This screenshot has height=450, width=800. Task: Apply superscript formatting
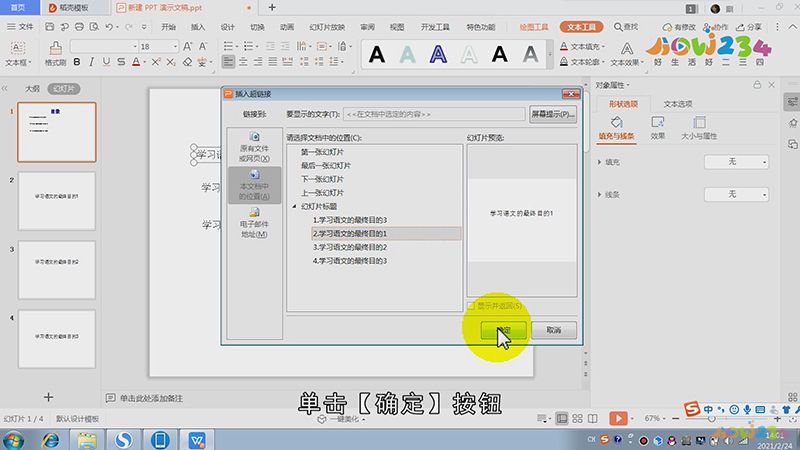coord(156,62)
